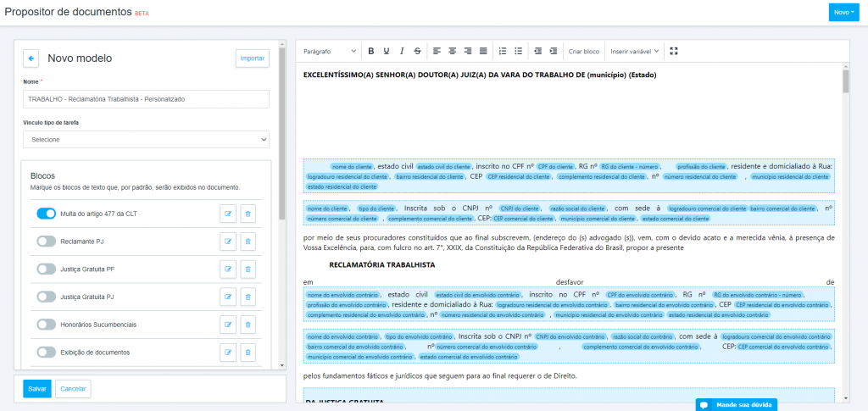The width and height of the screenshot is (868, 411).
Task: Delete the Multa do artigo 477 da CLT block
Action: pyautogui.click(x=248, y=214)
